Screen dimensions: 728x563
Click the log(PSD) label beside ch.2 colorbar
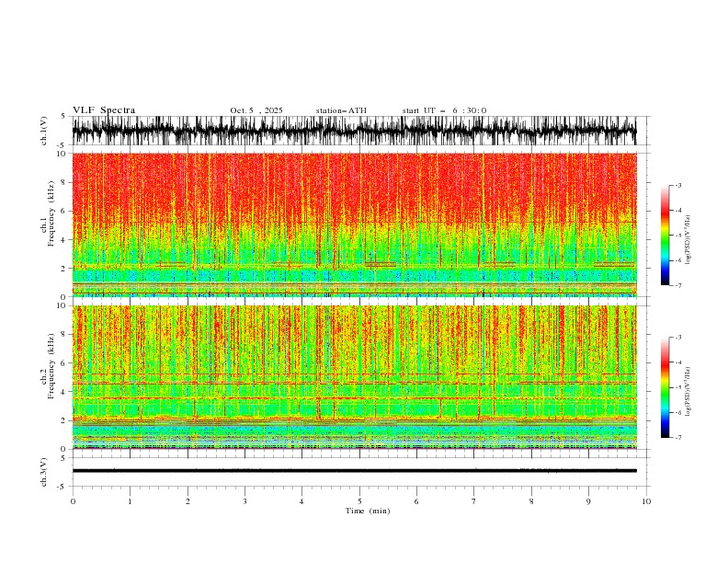point(689,391)
